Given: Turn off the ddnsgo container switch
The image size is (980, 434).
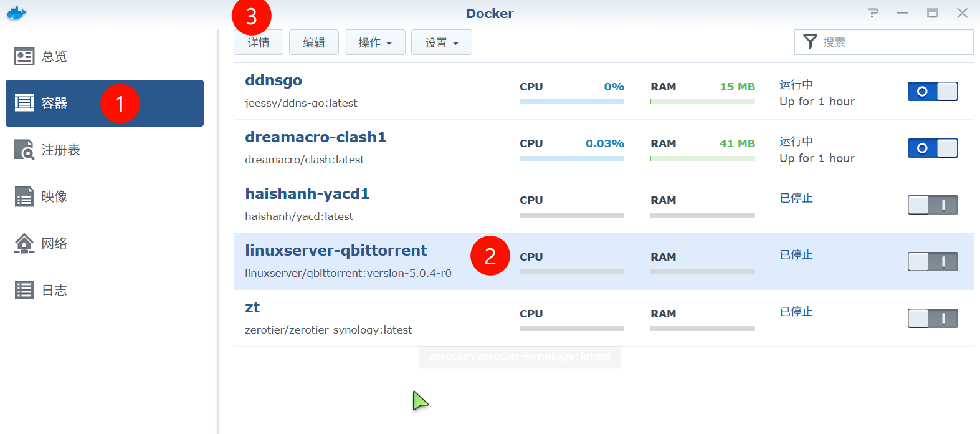Looking at the screenshot, I should [x=933, y=92].
